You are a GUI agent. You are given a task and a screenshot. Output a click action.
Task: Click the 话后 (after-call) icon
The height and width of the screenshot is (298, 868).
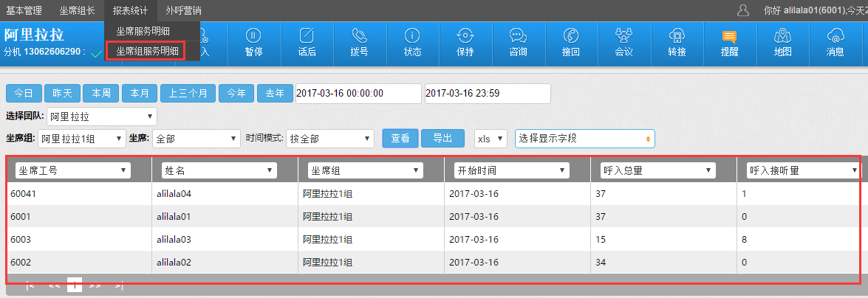[307, 42]
